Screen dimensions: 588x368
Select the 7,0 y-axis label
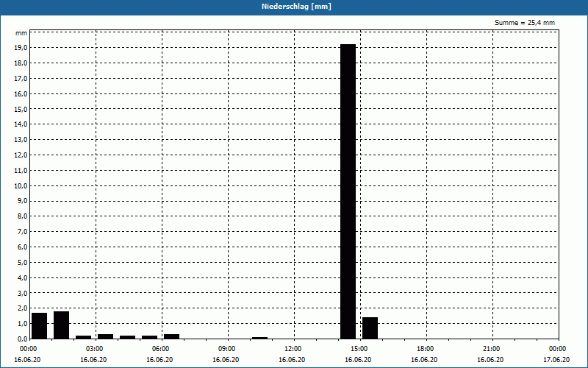[23, 232]
